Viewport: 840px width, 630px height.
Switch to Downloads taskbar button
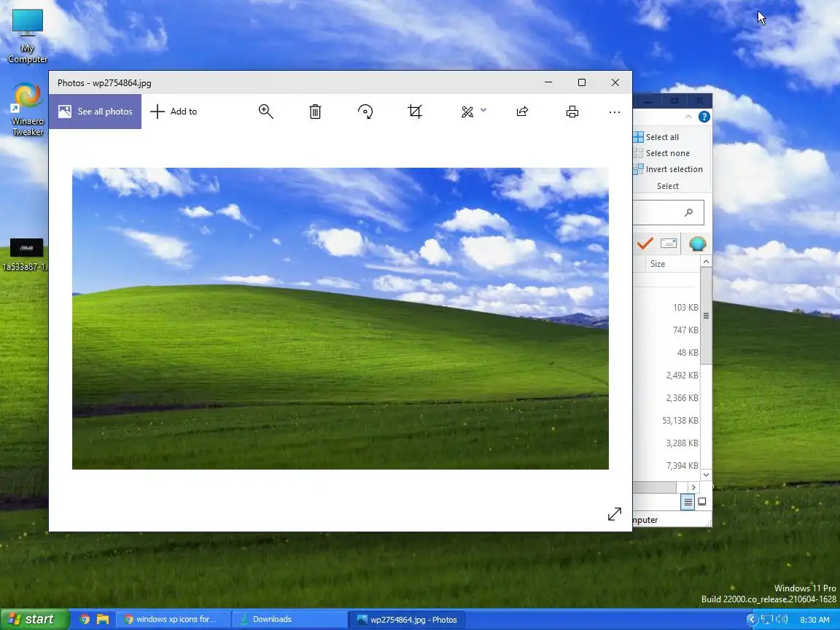289,619
